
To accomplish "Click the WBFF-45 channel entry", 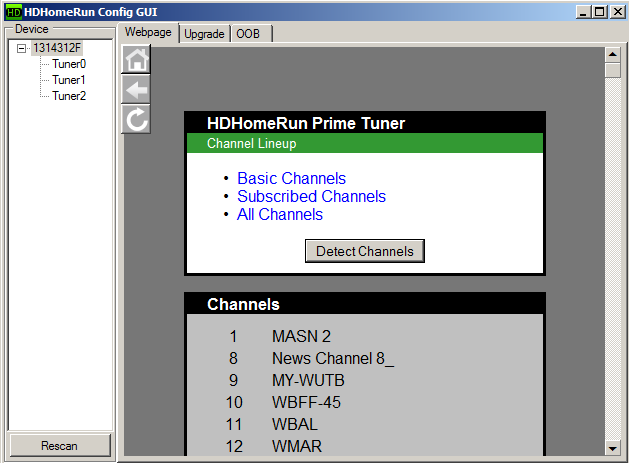I will point(306,402).
